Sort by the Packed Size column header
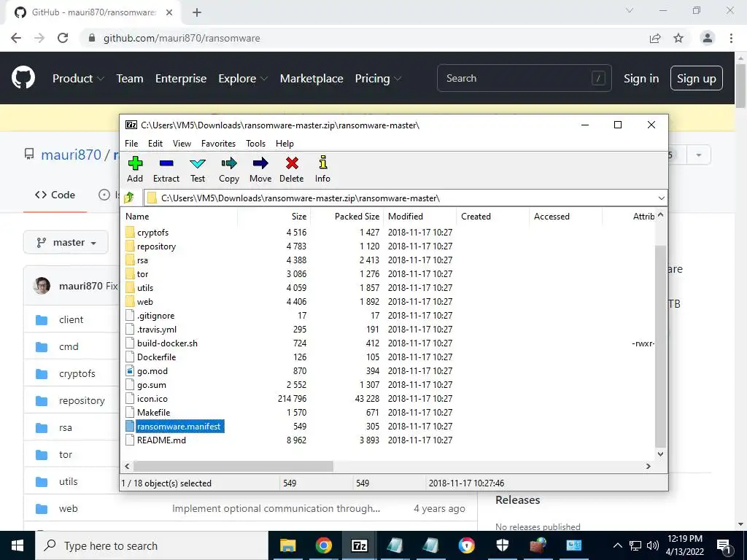The image size is (747, 560). (347, 216)
